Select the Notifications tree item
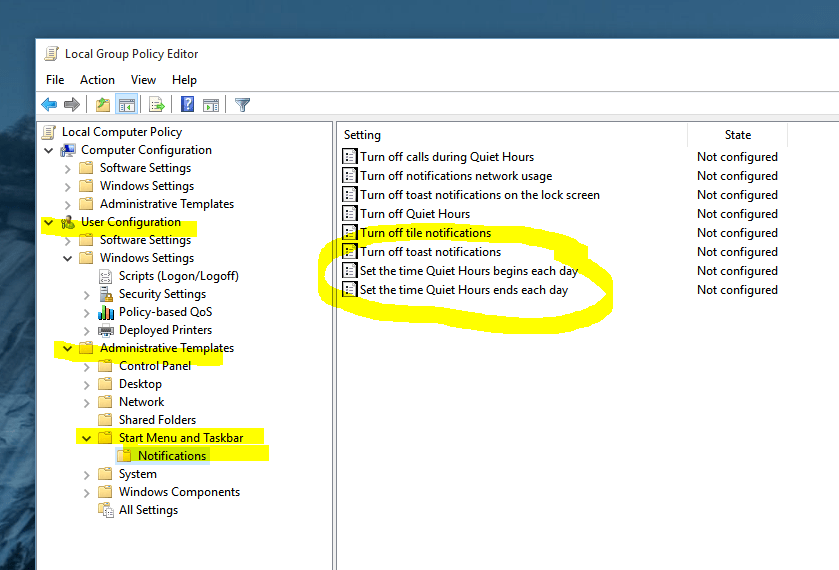This screenshot has height=570, width=839. [x=172, y=456]
